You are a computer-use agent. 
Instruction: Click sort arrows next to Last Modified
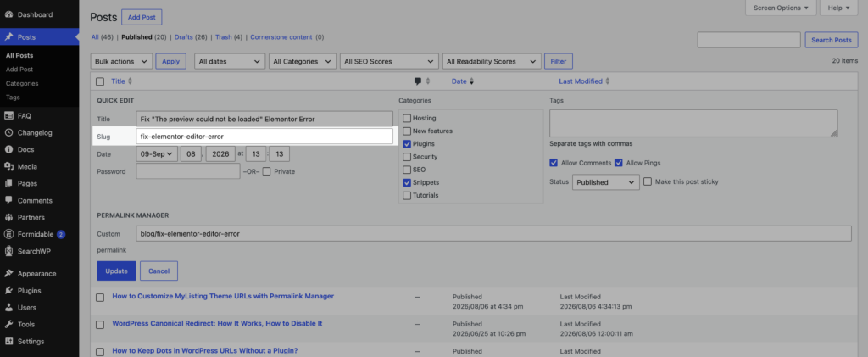coord(607,81)
